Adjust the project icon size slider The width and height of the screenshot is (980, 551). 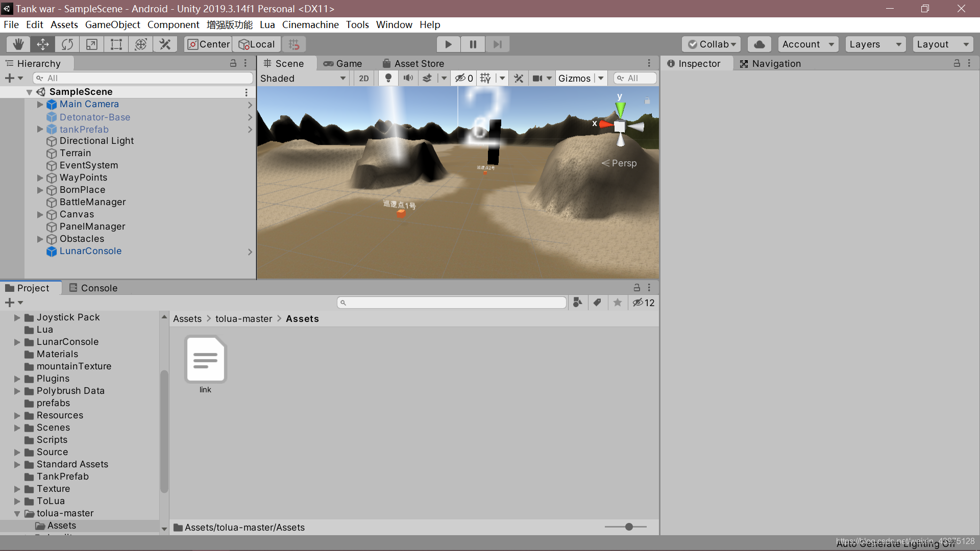[x=629, y=527]
